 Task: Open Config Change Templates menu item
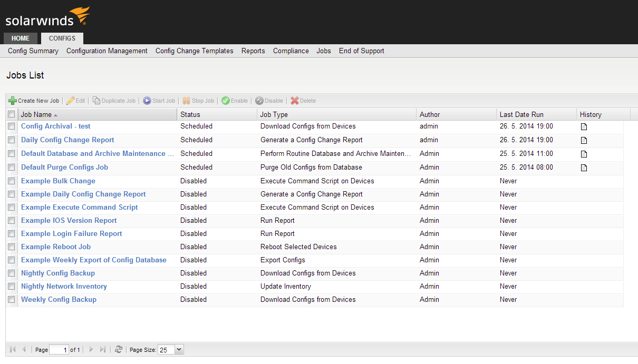coord(195,51)
